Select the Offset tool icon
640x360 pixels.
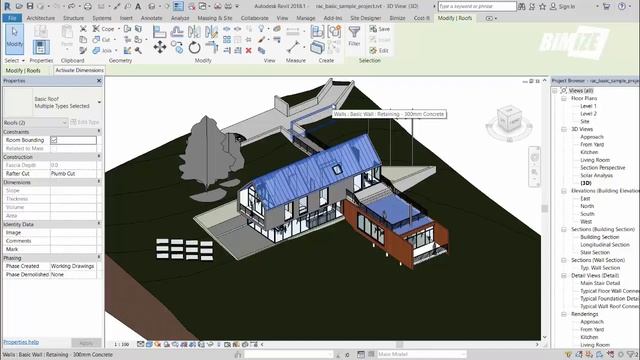click(x=177, y=31)
